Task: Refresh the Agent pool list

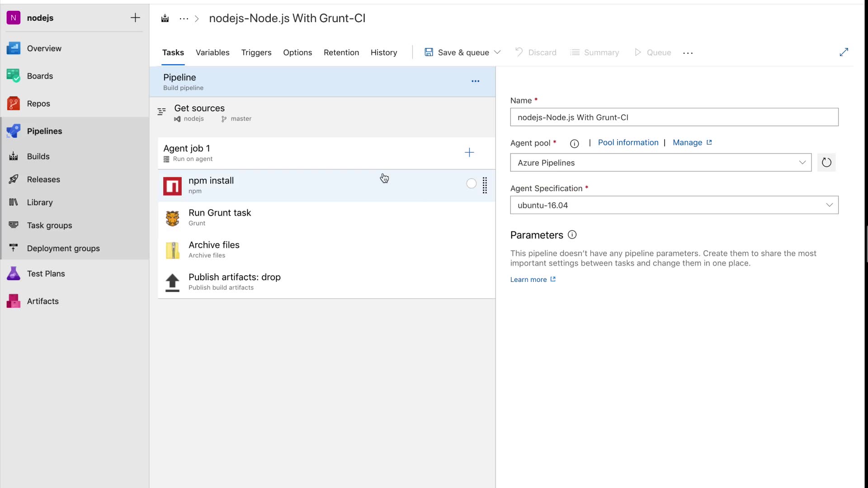Action: (x=826, y=163)
